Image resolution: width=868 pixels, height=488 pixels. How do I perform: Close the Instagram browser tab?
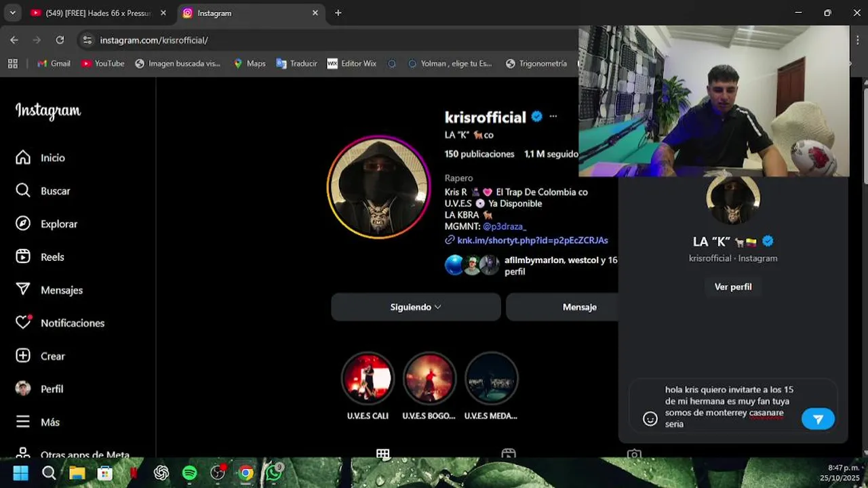coord(315,13)
